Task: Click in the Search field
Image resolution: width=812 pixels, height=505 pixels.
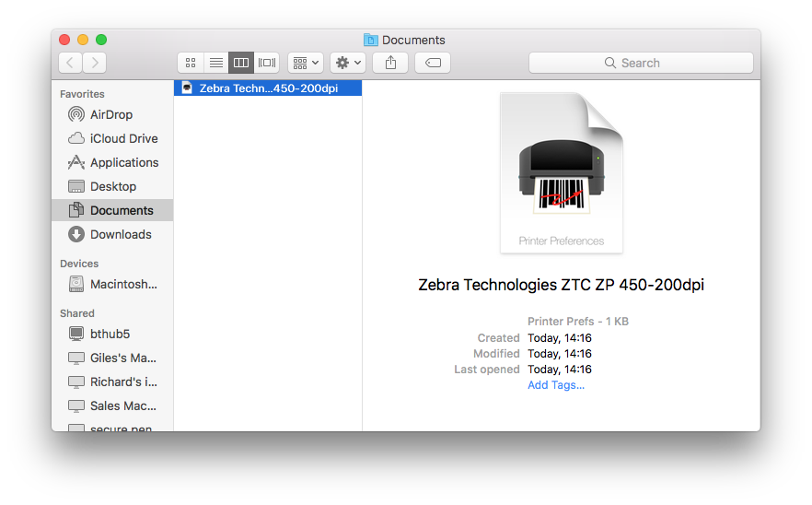Action: (641, 63)
